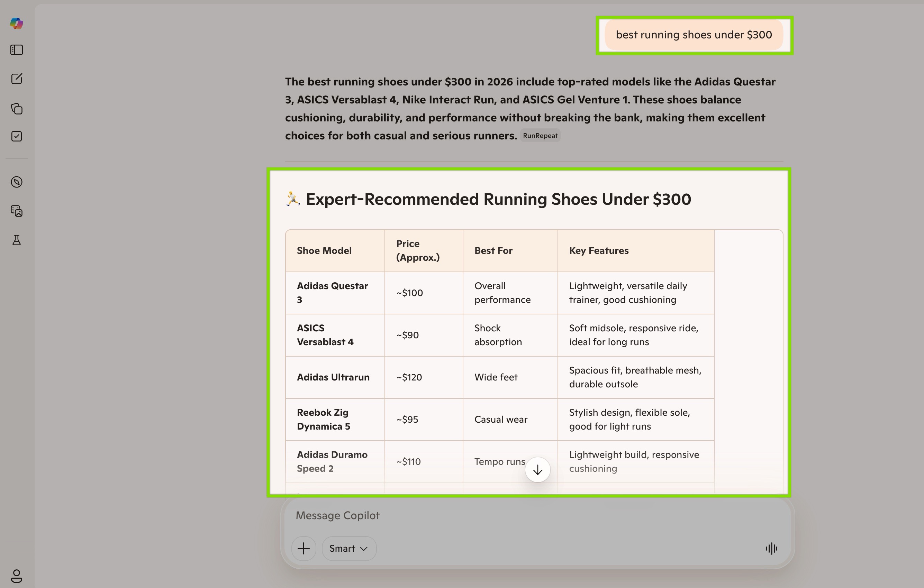The height and width of the screenshot is (588, 924).
Task: Click the '~$100' price cell
Action: click(x=424, y=293)
